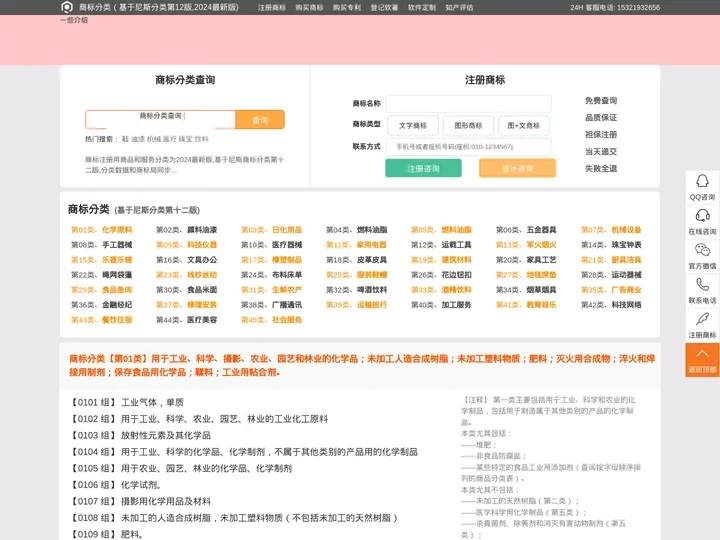720x540 pixels.
Task: Open 软件定制 in top navigation
Action: (422, 7)
